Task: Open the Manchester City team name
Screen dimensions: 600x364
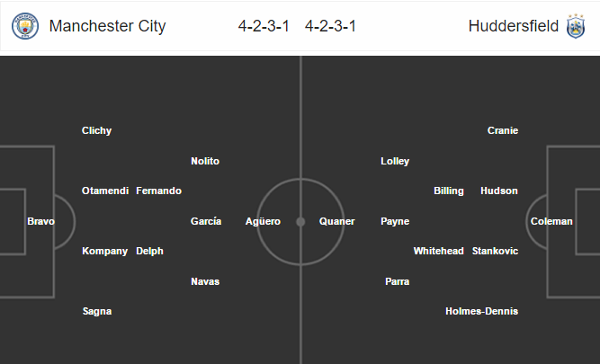Action: tap(108, 26)
